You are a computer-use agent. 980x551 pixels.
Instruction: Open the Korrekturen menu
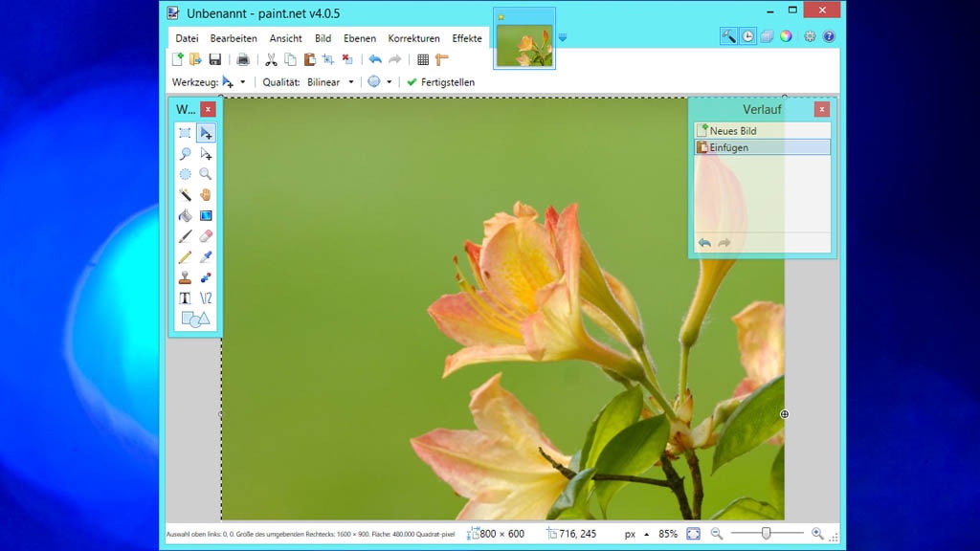[x=413, y=38]
